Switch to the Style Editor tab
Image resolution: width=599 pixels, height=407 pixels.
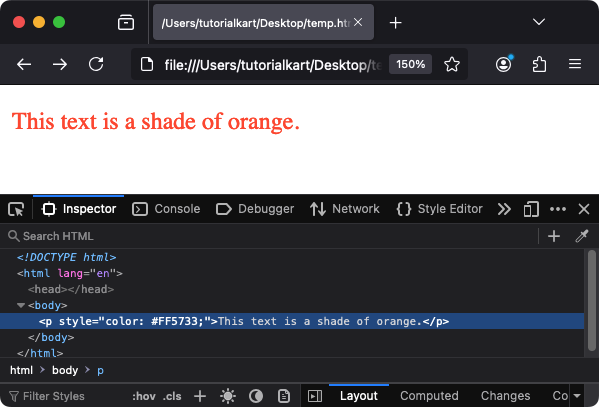pos(439,209)
